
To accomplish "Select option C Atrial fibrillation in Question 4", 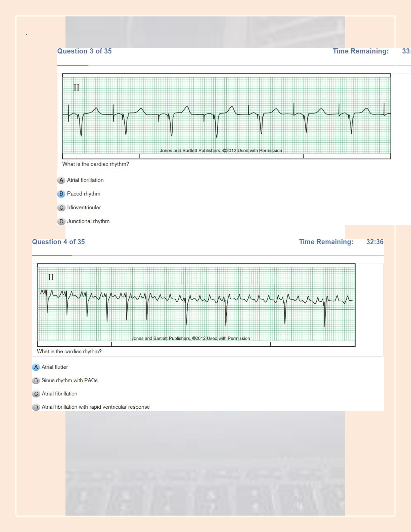I will (x=36, y=394).
